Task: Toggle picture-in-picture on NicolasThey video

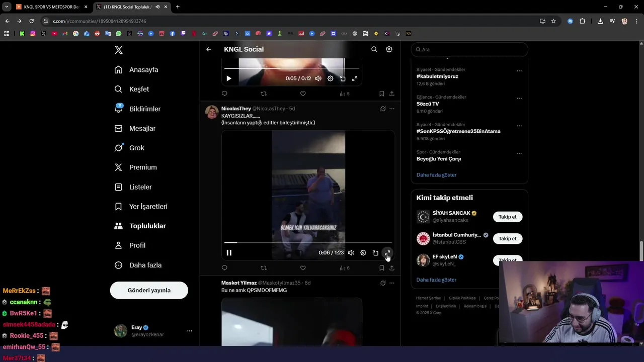Action: [x=375, y=253]
